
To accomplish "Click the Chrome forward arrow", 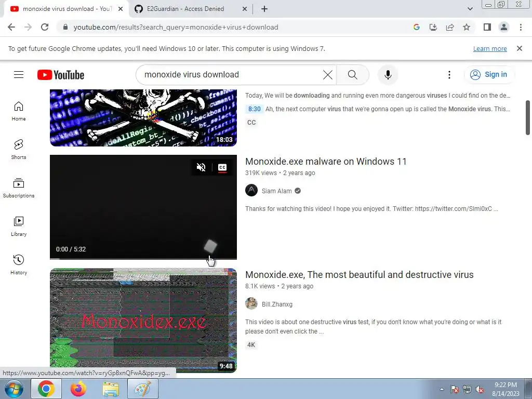I will [x=28, y=27].
